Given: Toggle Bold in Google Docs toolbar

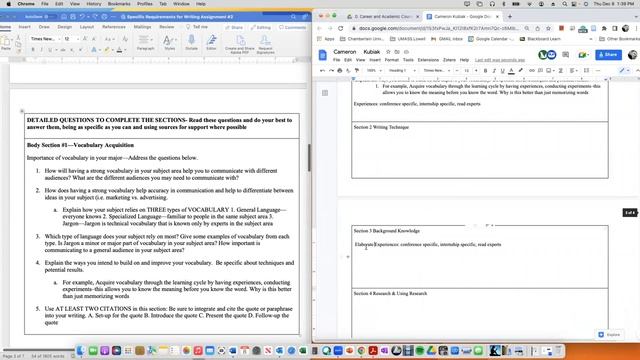Looking at the screenshot, I should pyautogui.click(x=485, y=71).
